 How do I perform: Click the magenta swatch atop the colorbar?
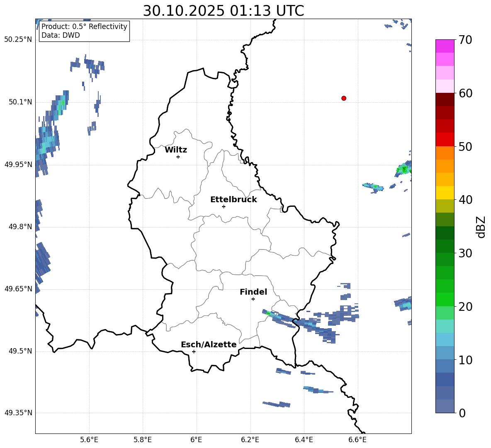tap(445, 46)
